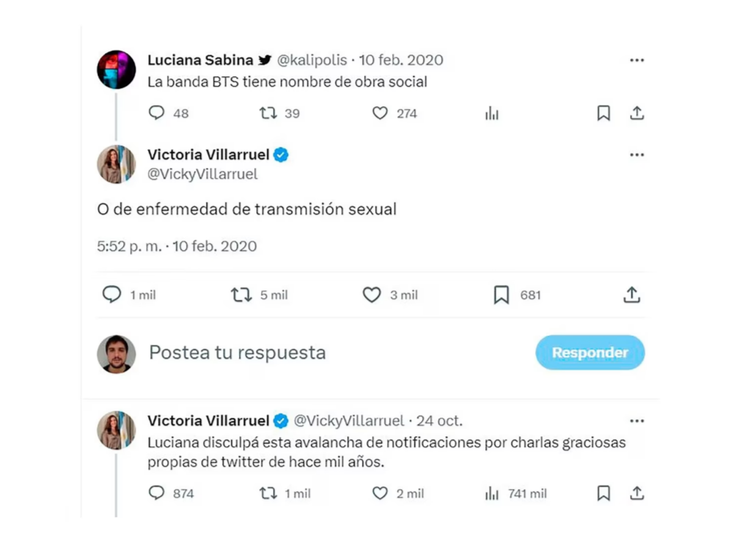Like the 24 oct. reply with 2 mil likes
Image resolution: width=756 pixels, height=560 pixels.
[380, 493]
